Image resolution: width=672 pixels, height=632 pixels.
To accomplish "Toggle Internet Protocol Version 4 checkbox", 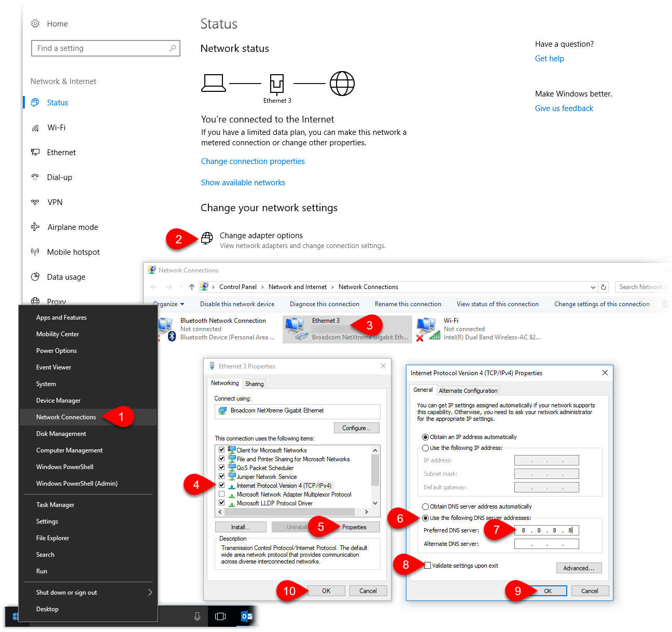I will coord(222,485).
